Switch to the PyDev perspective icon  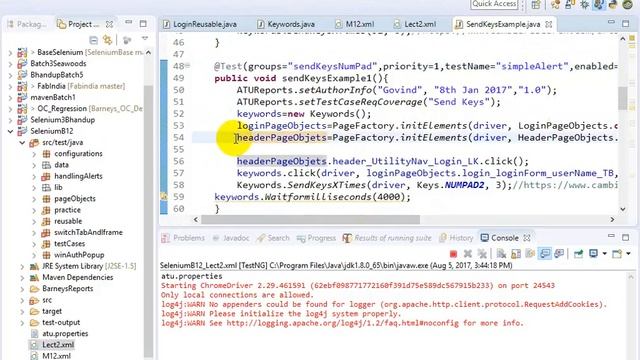613,5
